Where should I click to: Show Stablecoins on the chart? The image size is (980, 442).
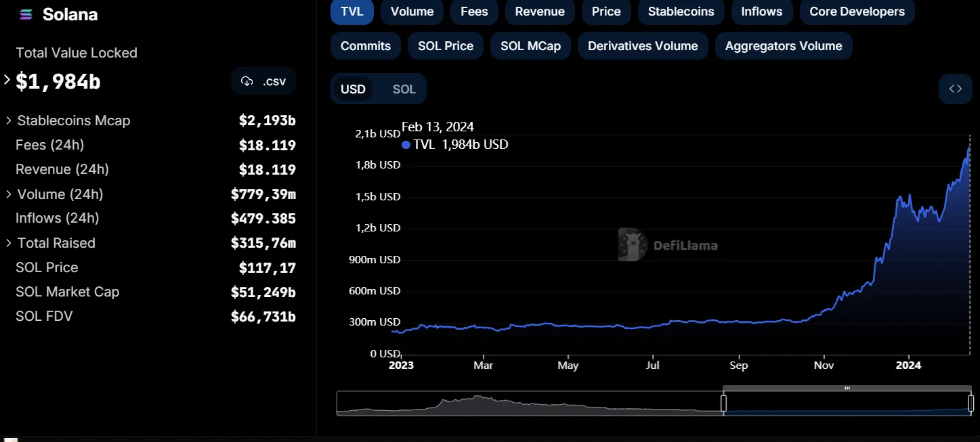(x=681, y=12)
